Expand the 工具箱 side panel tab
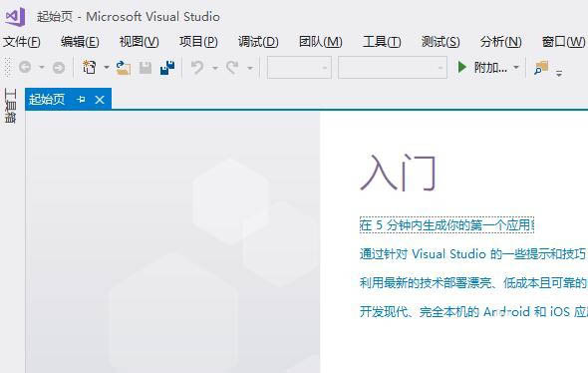The width and height of the screenshot is (588, 373). [x=10, y=106]
